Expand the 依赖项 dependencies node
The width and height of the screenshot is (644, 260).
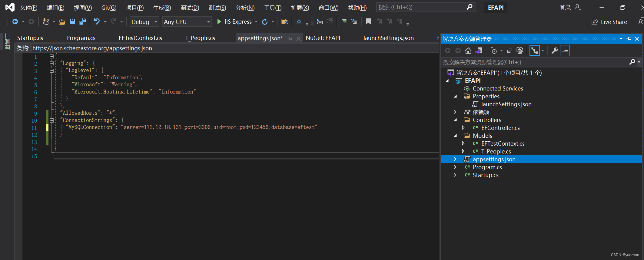(x=455, y=112)
